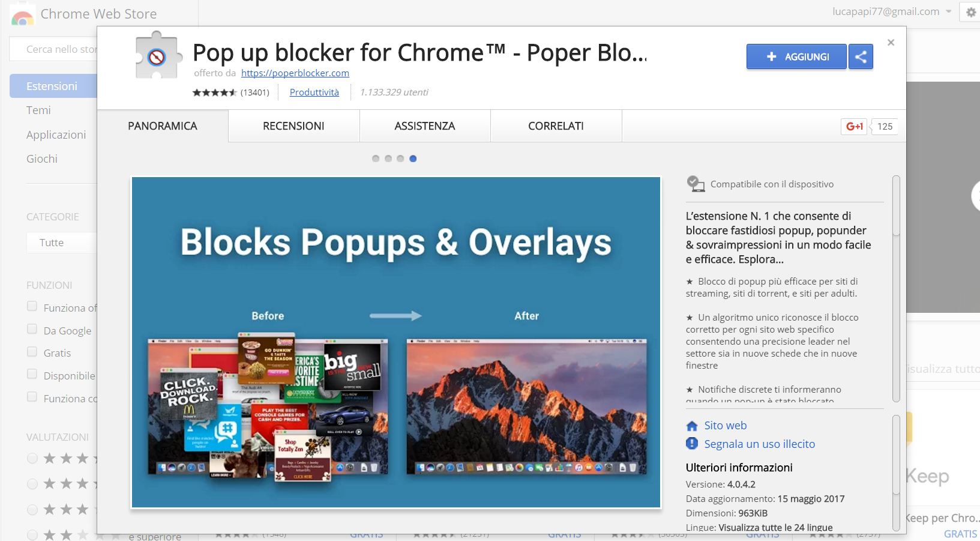Screen dimensions: 980x541
Task: Toggle the Funziona offline checkbox
Action: 32,306
